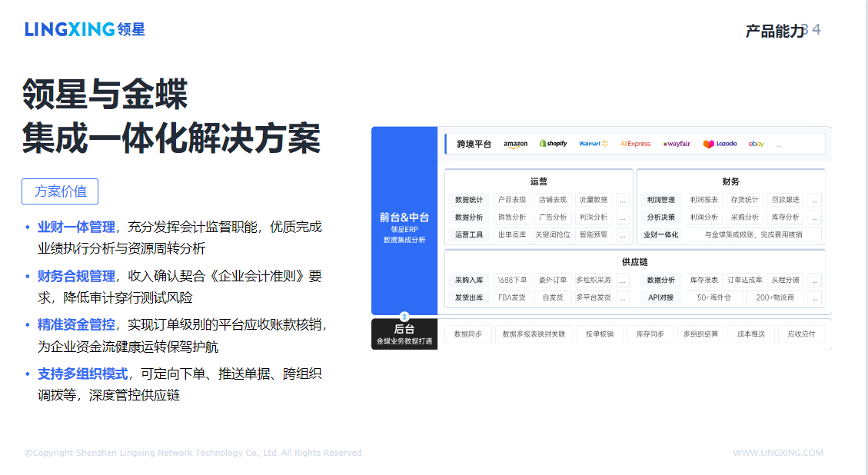Click the eBay platform logo
Image resolution: width=868 pixels, height=475 pixels.
757,144
